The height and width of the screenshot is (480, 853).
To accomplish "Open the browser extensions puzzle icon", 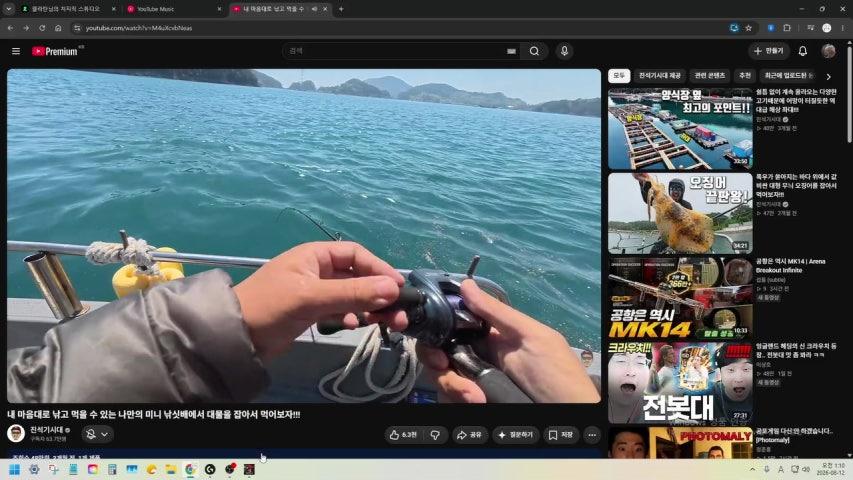I will tap(787, 28).
